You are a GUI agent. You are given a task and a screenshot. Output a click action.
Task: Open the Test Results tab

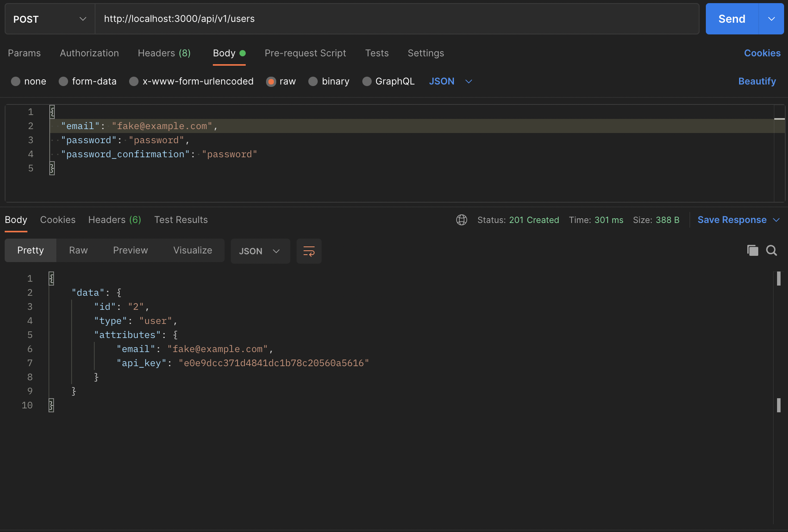(181, 220)
